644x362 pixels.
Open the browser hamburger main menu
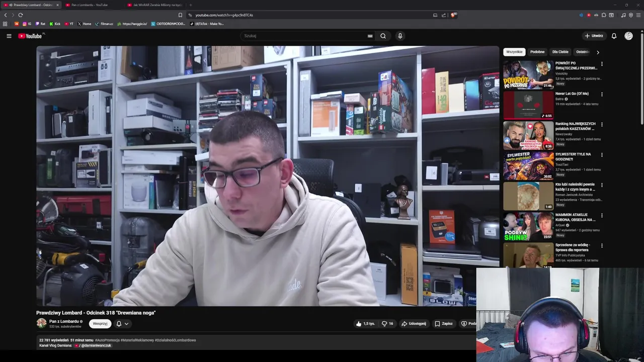click(x=638, y=15)
